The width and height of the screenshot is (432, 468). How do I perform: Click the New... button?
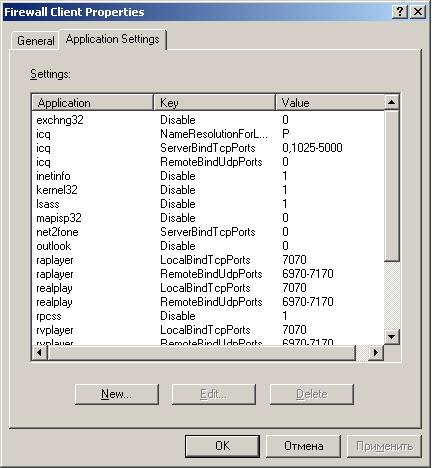(x=117, y=394)
